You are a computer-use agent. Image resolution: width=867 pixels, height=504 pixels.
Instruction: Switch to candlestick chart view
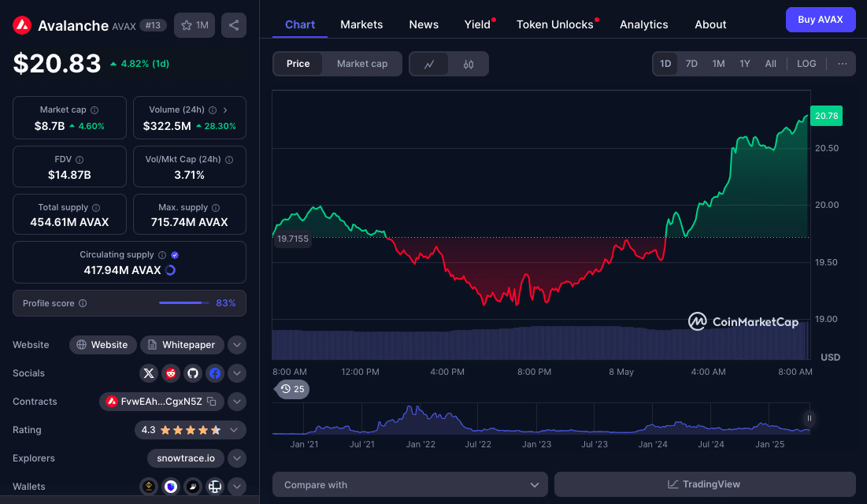(x=469, y=64)
